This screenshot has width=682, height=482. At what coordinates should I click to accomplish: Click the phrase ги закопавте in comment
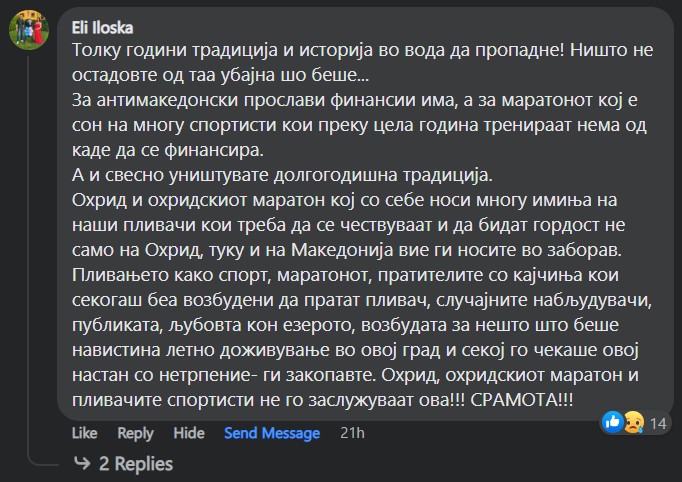[318, 375]
